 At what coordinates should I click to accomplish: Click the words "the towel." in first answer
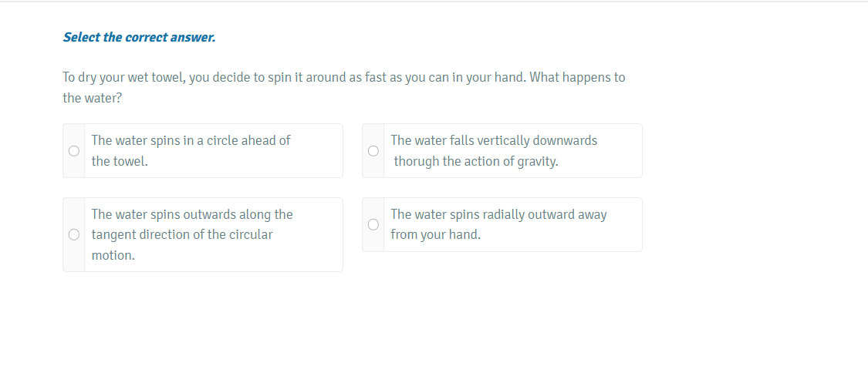(120, 161)
